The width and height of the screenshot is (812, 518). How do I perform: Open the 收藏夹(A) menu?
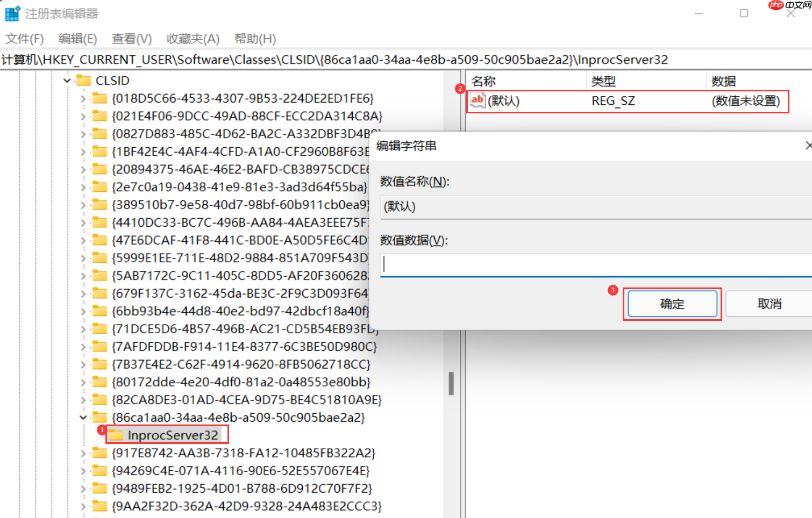[192, 38]
